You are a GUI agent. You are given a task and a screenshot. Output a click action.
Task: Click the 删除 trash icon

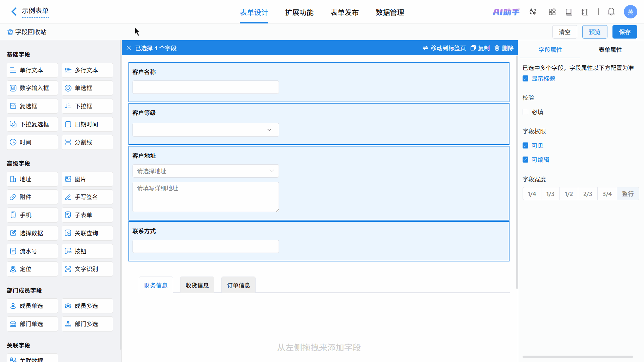(x=497, y=48)
